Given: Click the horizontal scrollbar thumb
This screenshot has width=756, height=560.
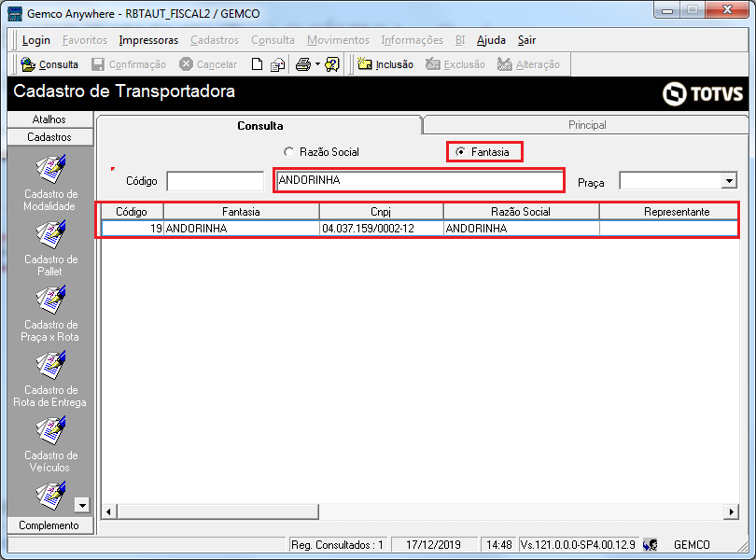Looking at the screenshot, I should pos(217,511).
